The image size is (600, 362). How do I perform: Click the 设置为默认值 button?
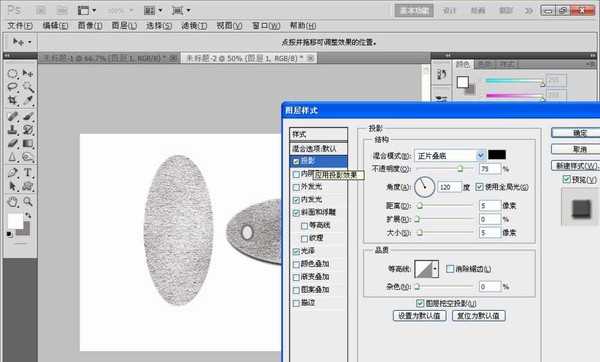click(x=420, y=316)
